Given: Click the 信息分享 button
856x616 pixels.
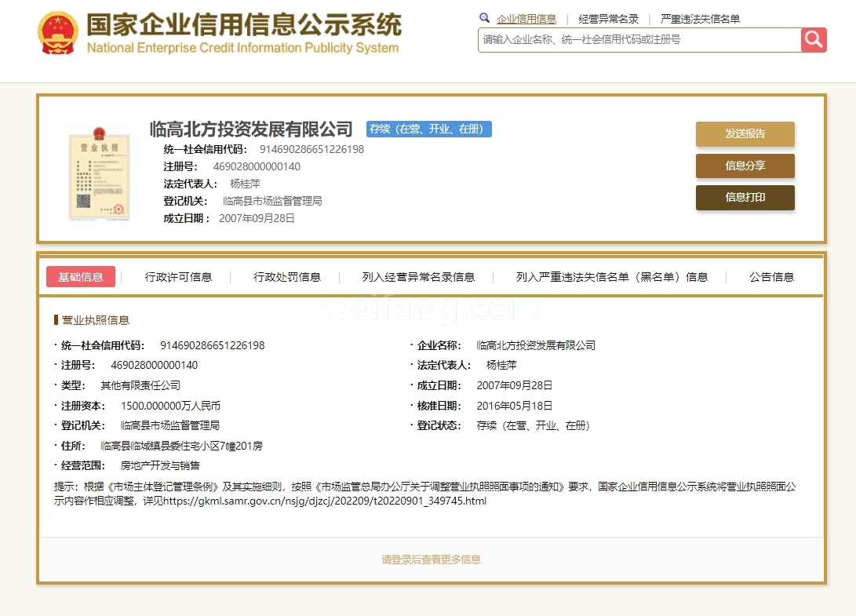Looking at the screenshot, I should [x=744, y=166].
